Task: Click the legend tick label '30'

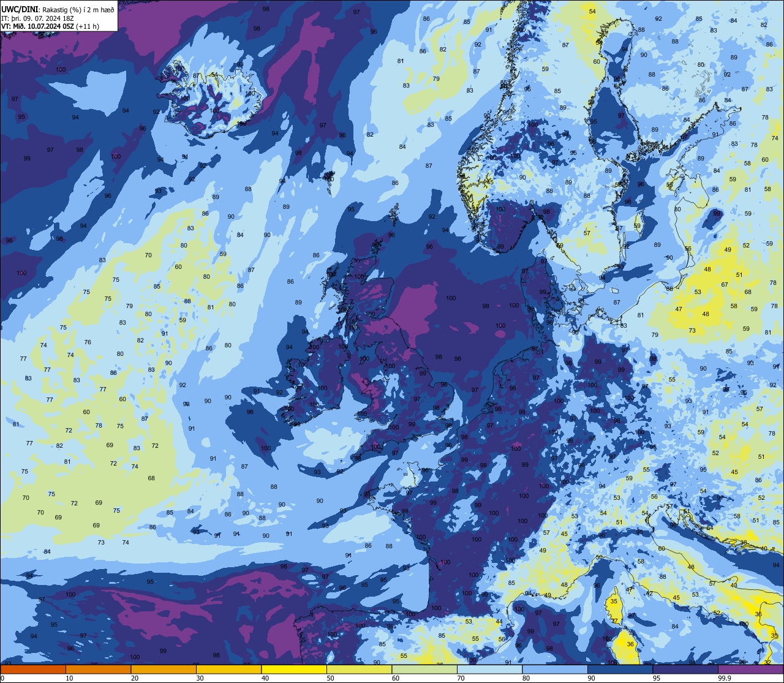Action: coord(200,679)
